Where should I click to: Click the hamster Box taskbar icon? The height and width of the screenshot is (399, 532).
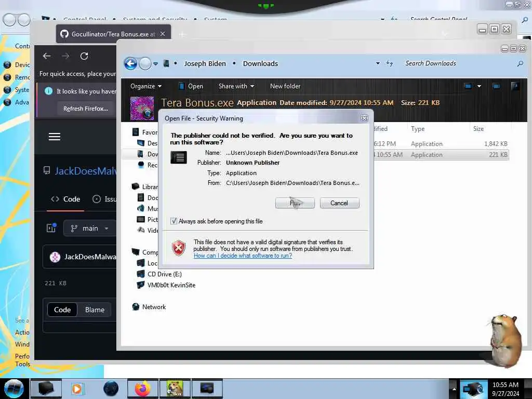pyautogui.click(x=175, y=389)
